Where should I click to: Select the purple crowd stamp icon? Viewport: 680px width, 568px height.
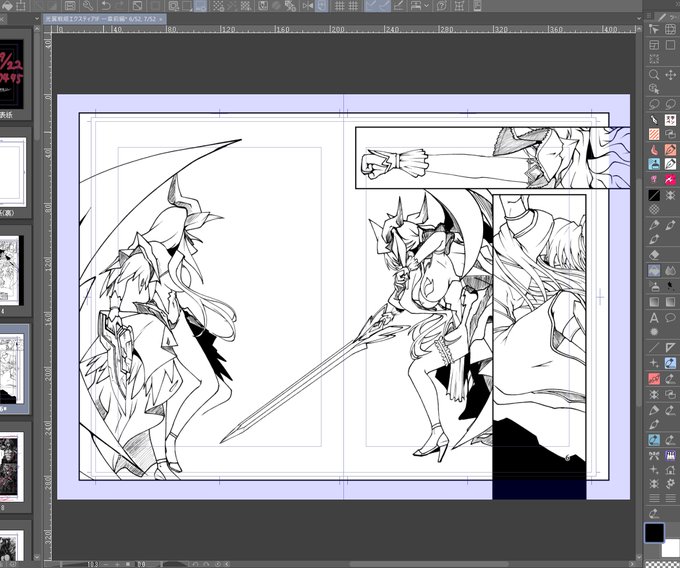(670, 455)
